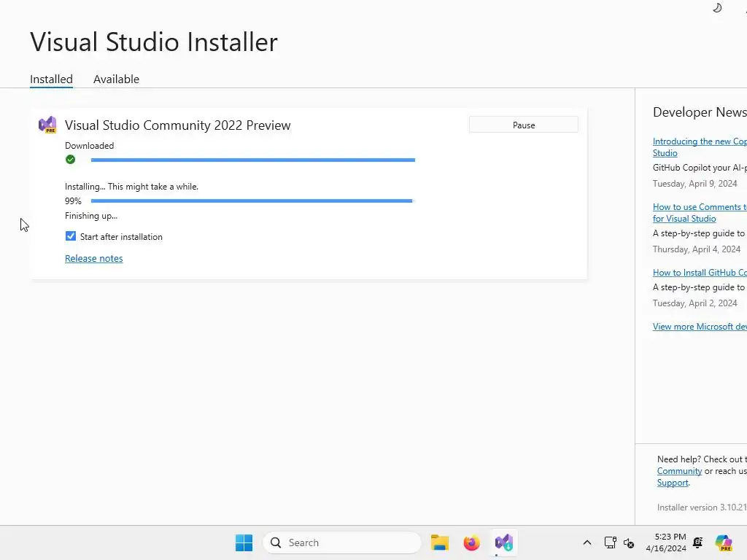Viewport: 747px width, 560px height.
Task: Launch Firefox from the taskbar
Action: click(x=472, y=542)
